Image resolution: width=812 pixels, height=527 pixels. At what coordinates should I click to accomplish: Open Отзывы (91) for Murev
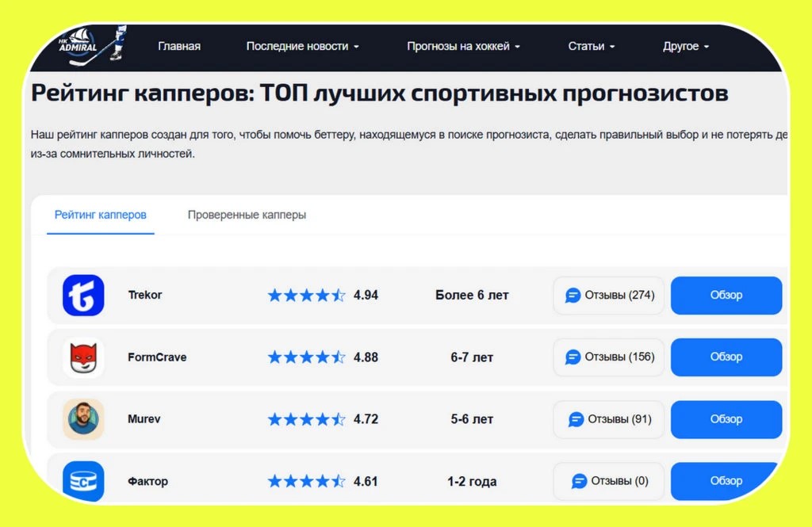(608, 419)
